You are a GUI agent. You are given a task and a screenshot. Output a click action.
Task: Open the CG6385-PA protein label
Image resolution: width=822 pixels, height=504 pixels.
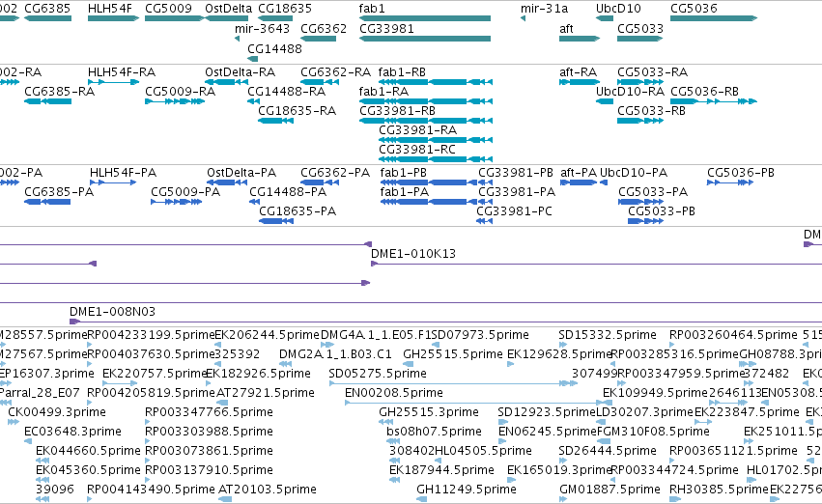(59, 192)
